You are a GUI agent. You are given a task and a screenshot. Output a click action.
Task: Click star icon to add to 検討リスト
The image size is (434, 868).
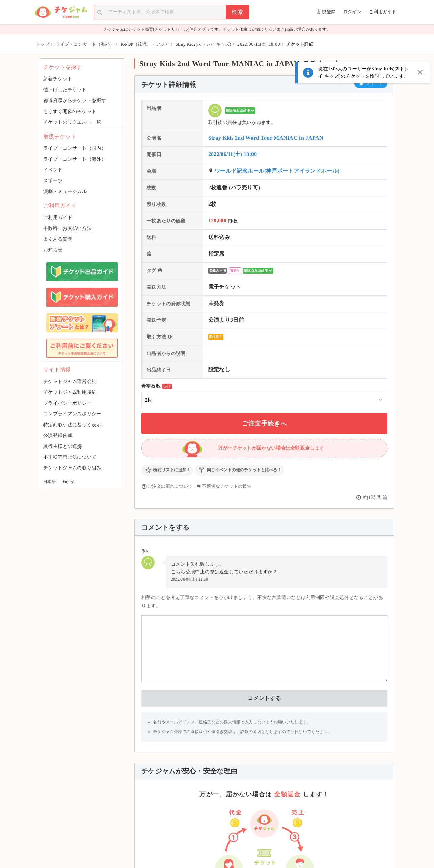pos(148,470)
